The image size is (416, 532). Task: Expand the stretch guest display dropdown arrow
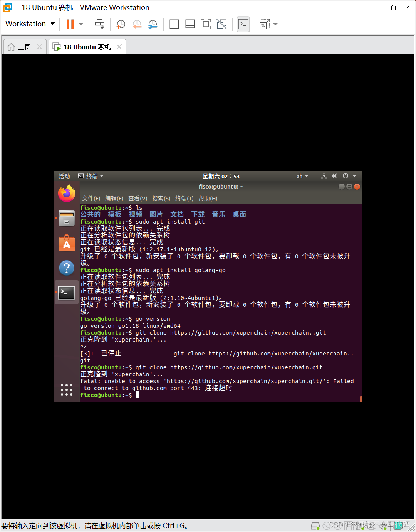pyautogui.click(x=275, y=24)
